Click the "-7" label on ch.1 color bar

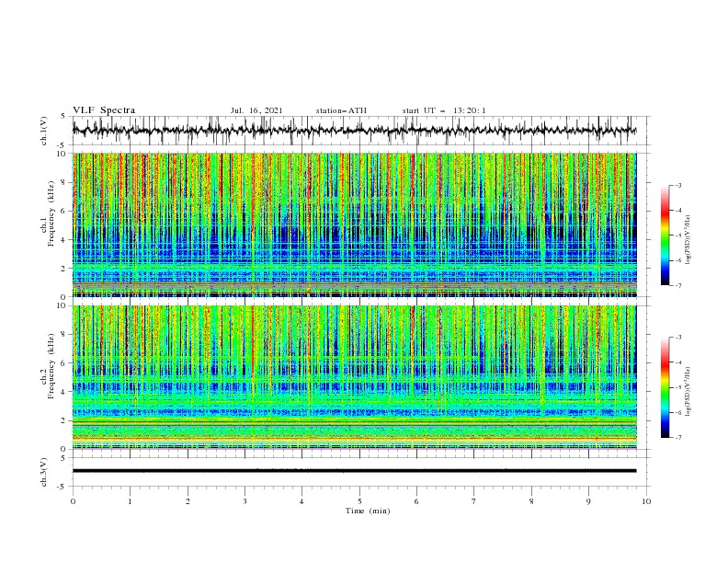pyautogui.click(x=678, y=286)
